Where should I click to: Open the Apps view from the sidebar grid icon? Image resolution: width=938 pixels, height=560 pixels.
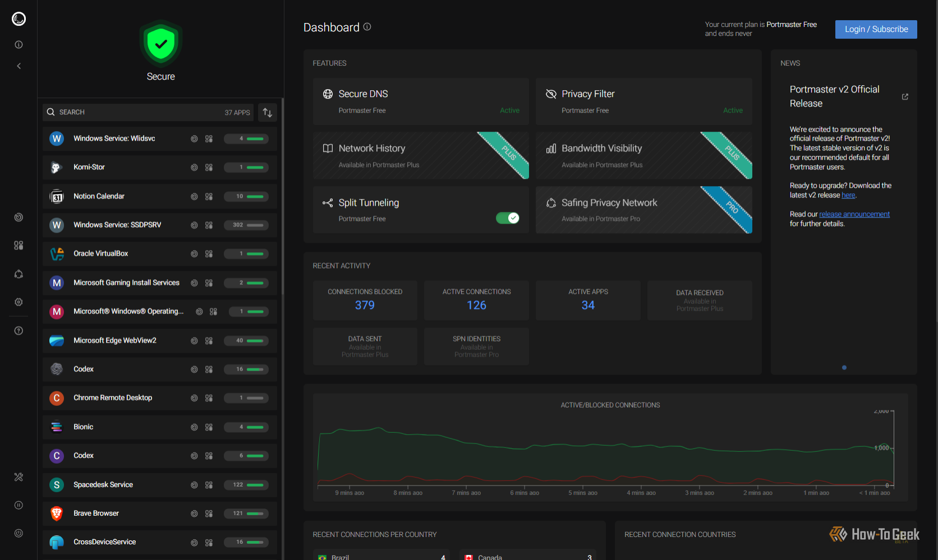(19, 246)
